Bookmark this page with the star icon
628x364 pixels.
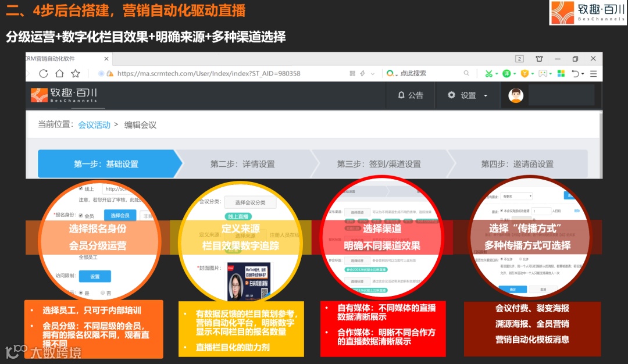[75, 73]
